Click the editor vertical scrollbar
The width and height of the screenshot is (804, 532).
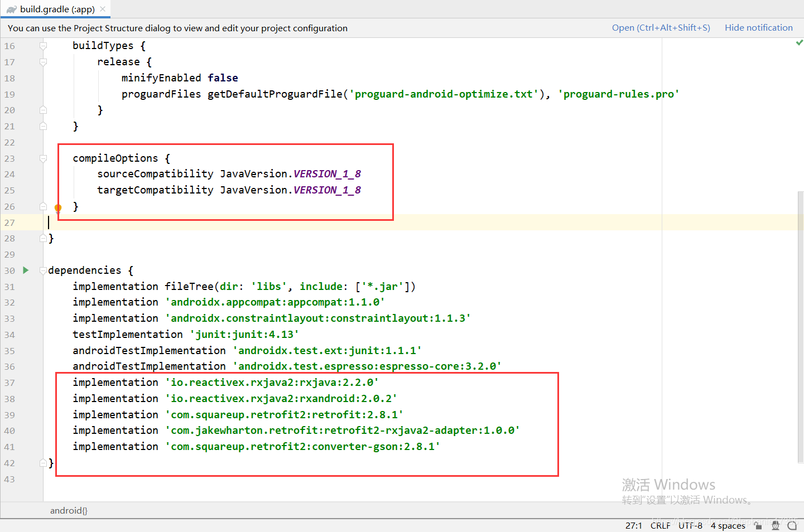click(x=801, y=327)
